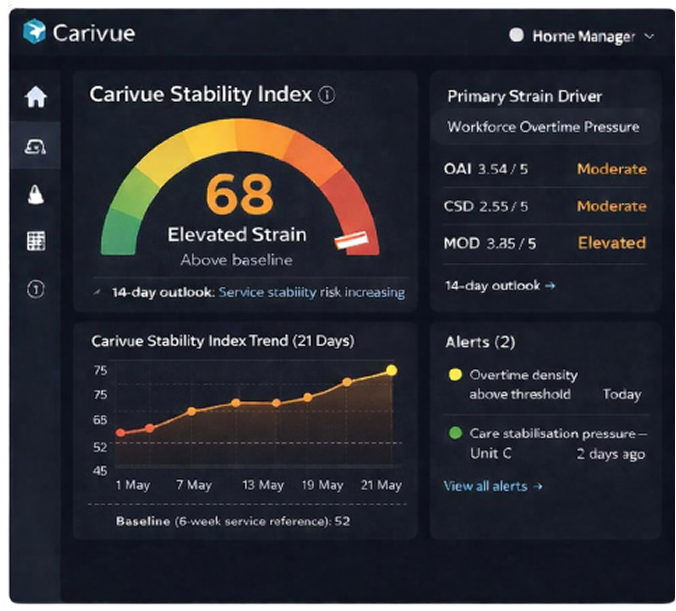Image resolution: width=676 pixels, height=611 pixels.
Task: Open View all alerts link
Action: point(493,486)
